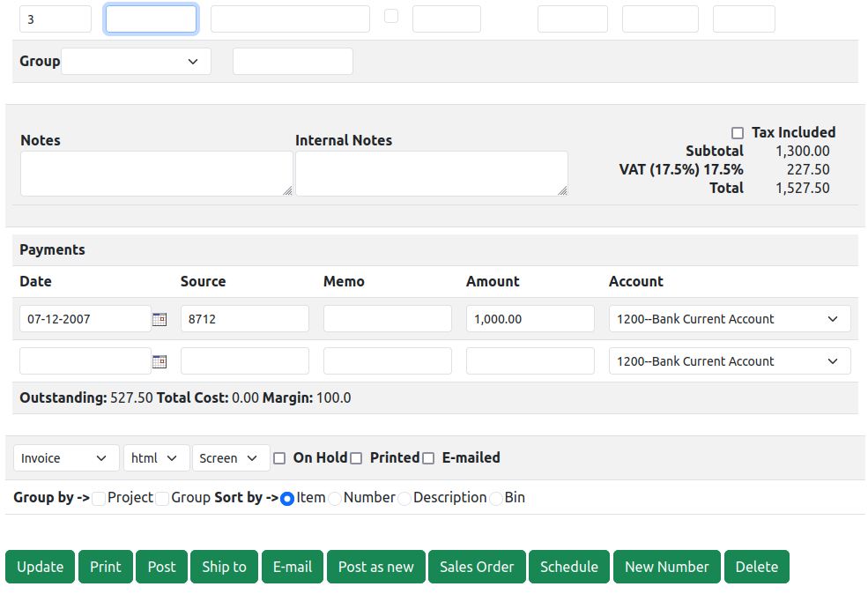Open account dropdown in the empty payment row
This screenshot has width=868, height=594.
tap(730, 361)
